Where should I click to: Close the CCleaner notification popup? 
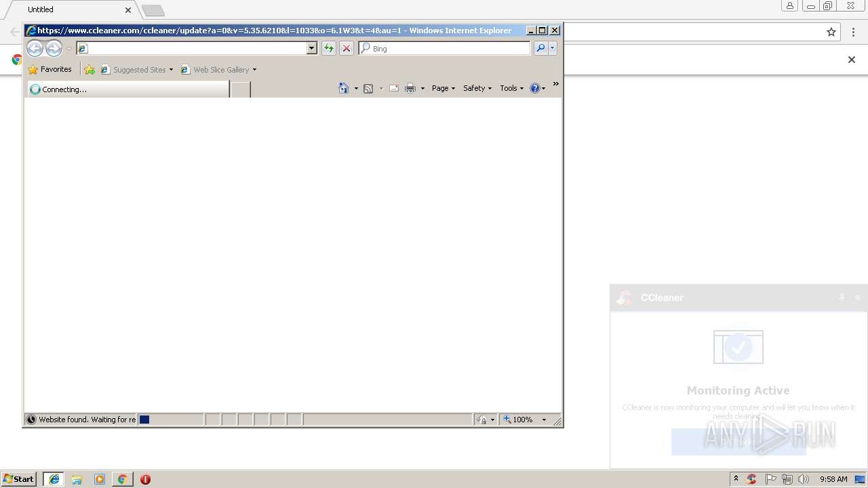coord(857,298)
